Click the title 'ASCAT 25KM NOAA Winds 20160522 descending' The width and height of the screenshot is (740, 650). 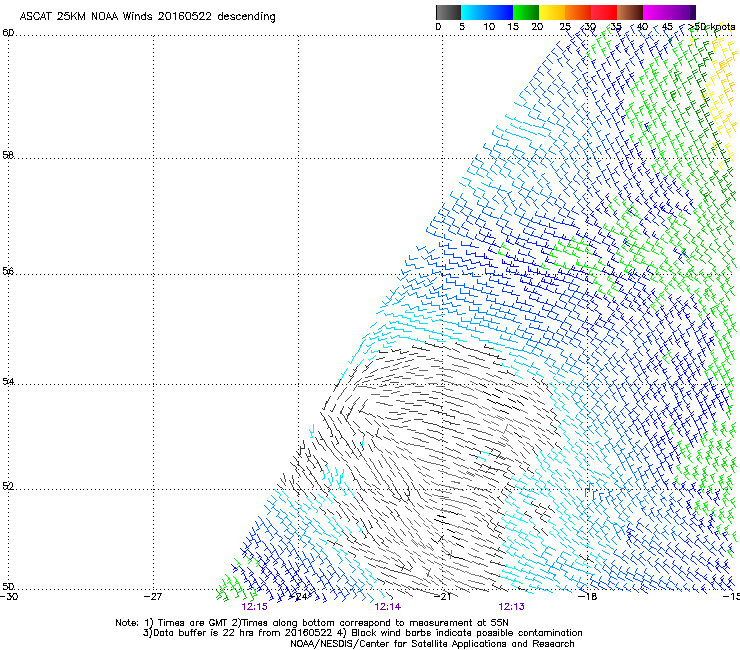pyautogui.click(x=147, y=17)
